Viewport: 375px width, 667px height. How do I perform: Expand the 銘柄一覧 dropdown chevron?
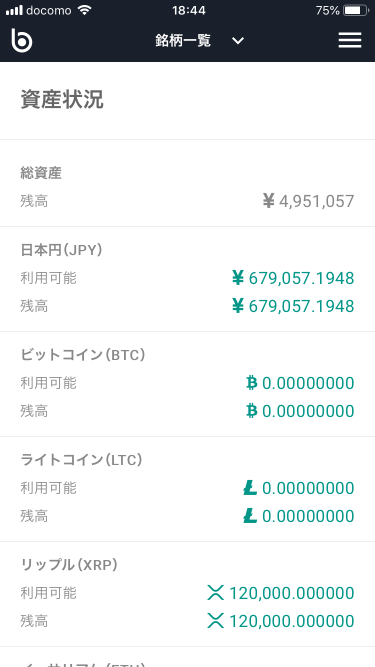(238, 41)
